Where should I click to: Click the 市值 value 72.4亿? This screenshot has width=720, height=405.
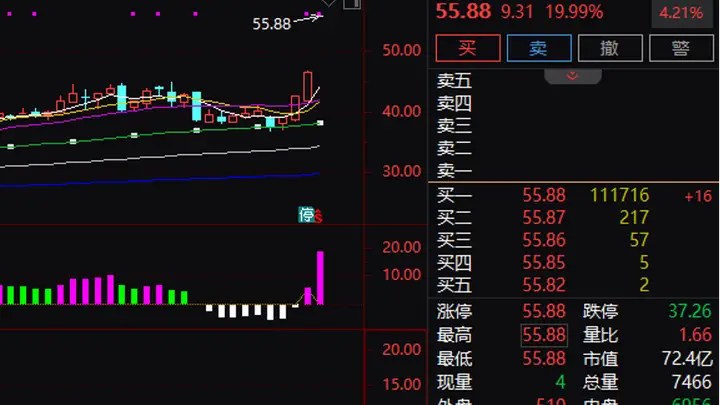(687, 359)
